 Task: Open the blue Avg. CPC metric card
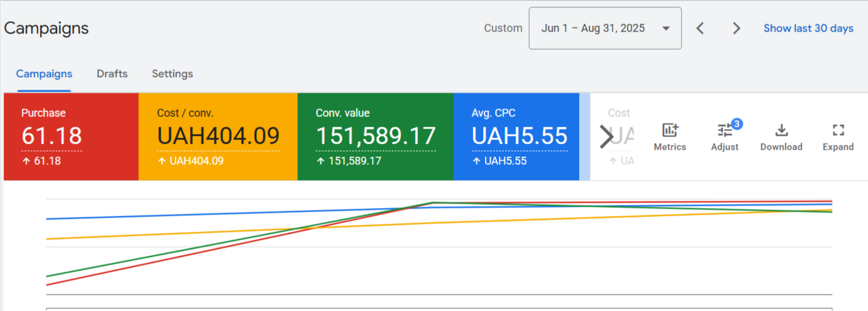click(x=516, y=136)
